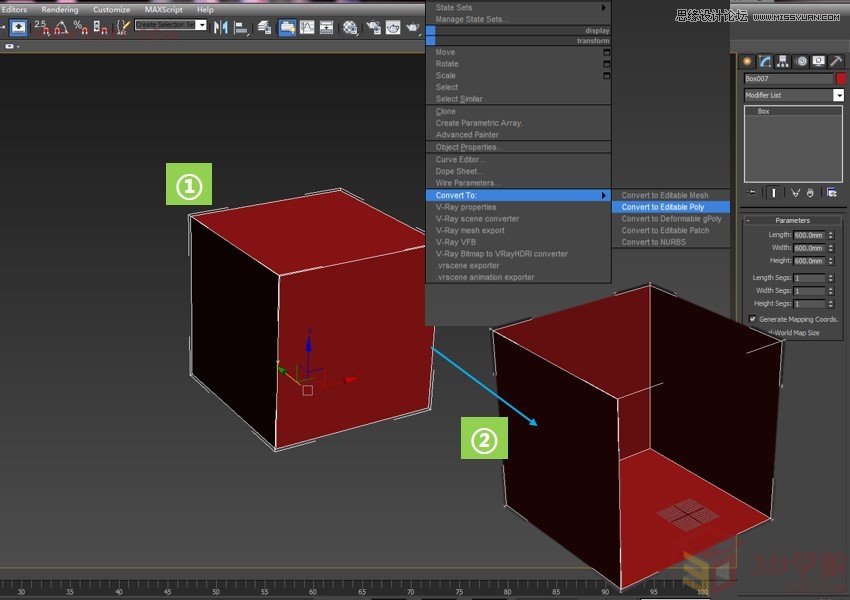Screen dimensions: 850x600
Task: Click the Box007 object name field
Action: pyautogui.click(x=789, y=79)
